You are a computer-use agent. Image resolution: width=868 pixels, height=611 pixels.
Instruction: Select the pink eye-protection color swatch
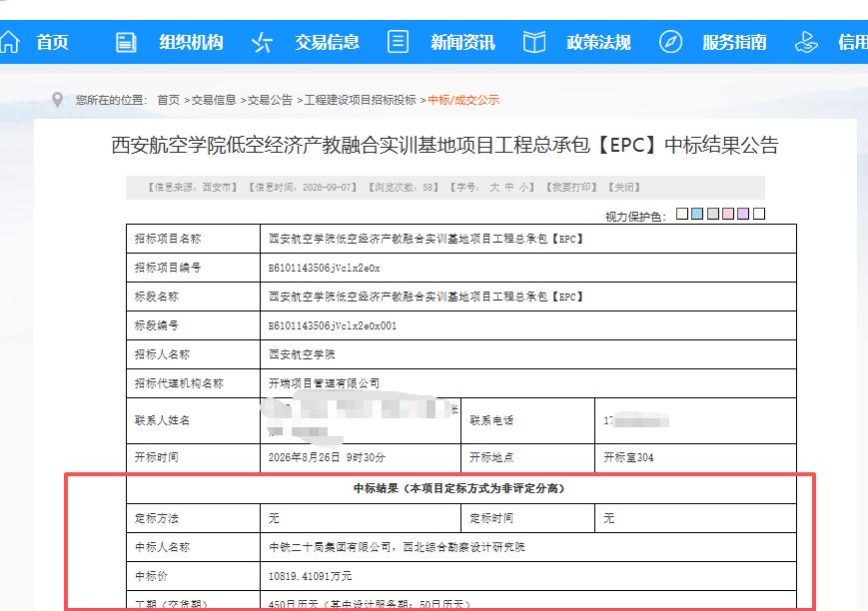coord(728,214)
